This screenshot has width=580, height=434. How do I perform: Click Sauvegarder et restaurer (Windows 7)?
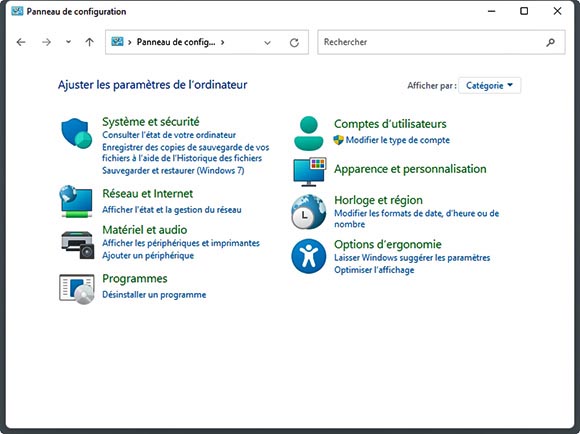pos(173,171)
